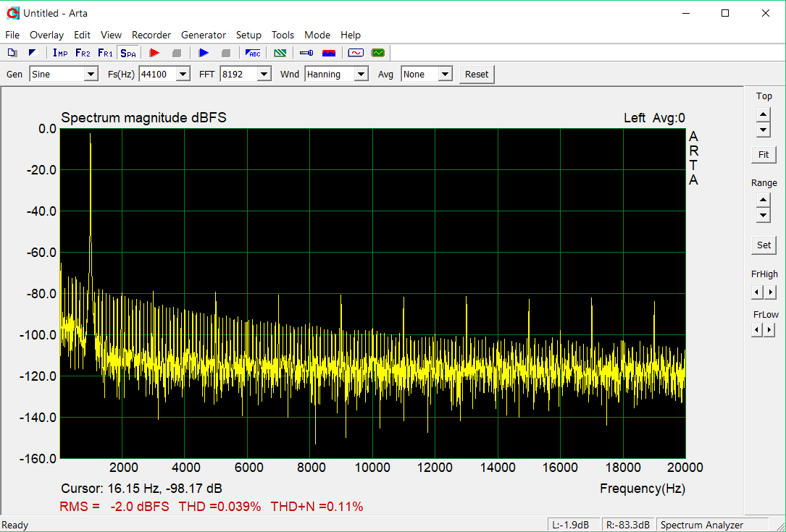The image size is (786, 532).
Task: Open the Tools menu
Action: click(283, 35)
